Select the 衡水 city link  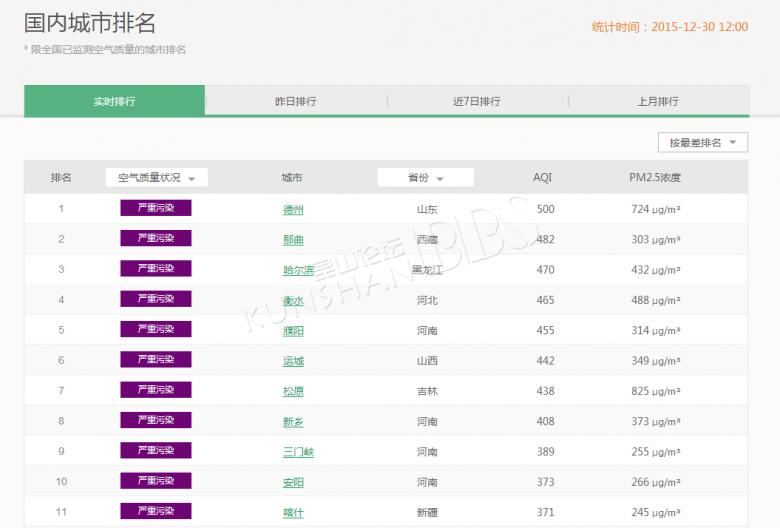tap(293, 300)
